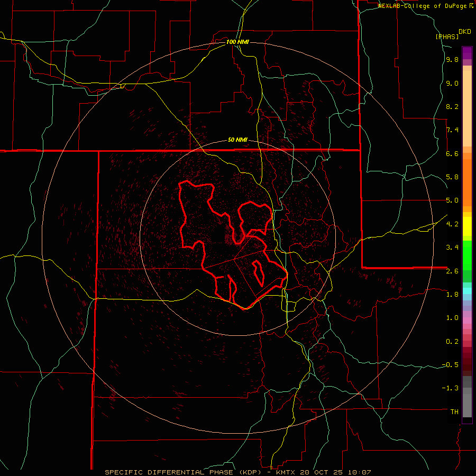Click the 5.8 value on the scale

[452, 177]
